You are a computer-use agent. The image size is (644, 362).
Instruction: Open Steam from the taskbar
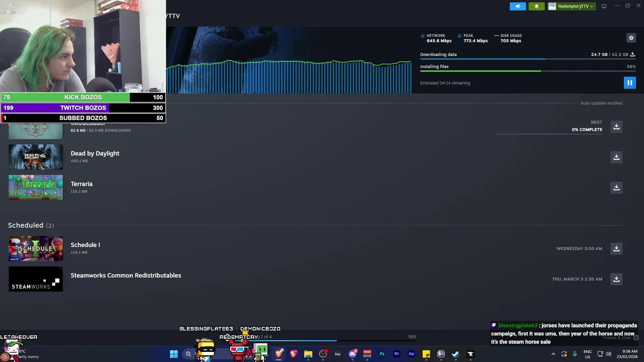click(455, 354)
